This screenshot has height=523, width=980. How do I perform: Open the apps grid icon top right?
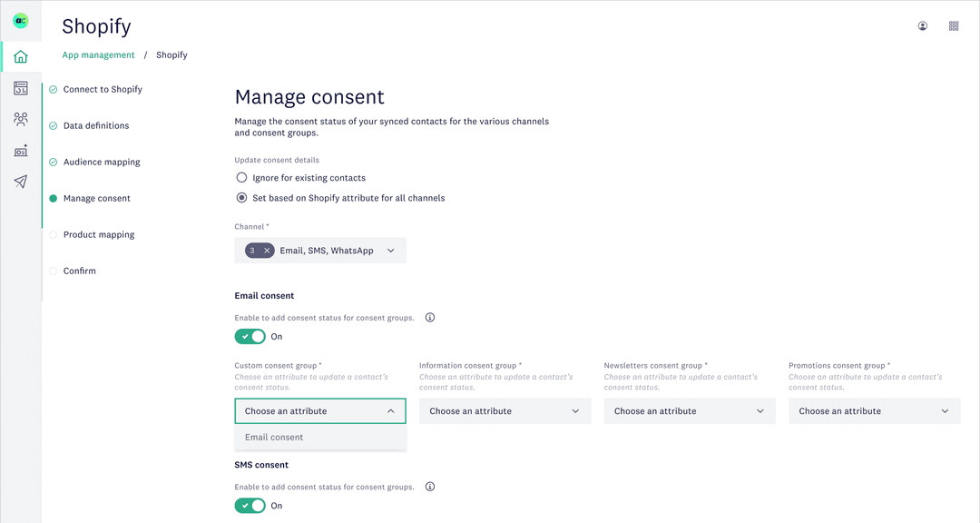point(953,25)
